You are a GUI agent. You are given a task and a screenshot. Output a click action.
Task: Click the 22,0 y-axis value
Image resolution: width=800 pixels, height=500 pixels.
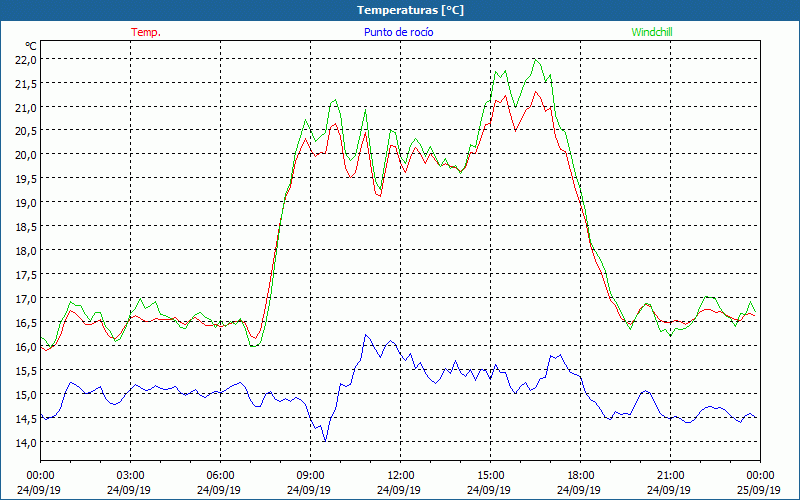pyautogui.click(x=26, y=60)
